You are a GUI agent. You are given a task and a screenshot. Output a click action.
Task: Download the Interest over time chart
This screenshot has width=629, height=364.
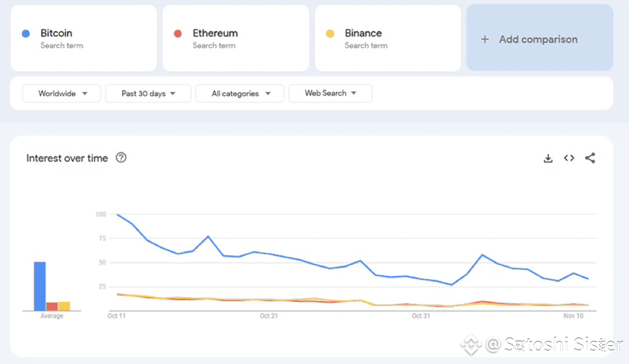(548, 158)
